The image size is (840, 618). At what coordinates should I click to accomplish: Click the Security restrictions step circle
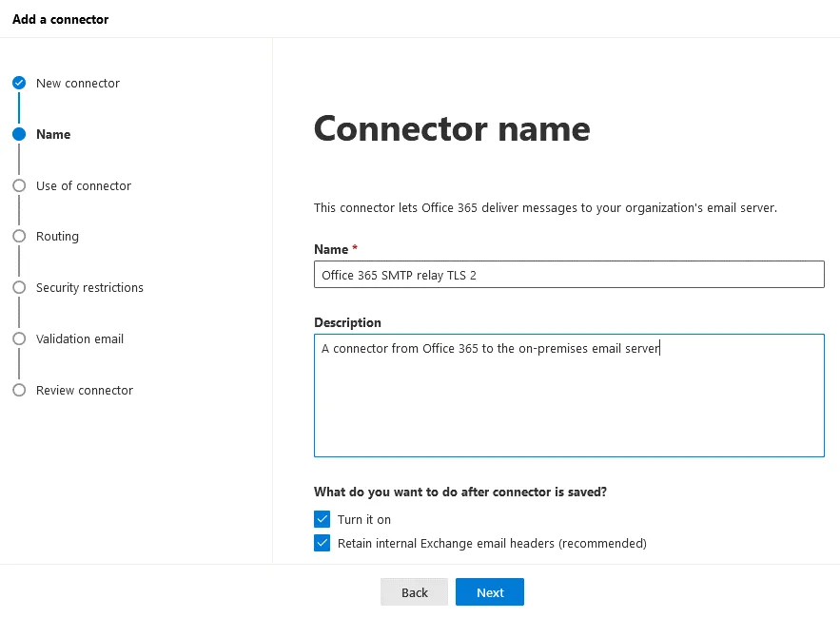[19, 287]
